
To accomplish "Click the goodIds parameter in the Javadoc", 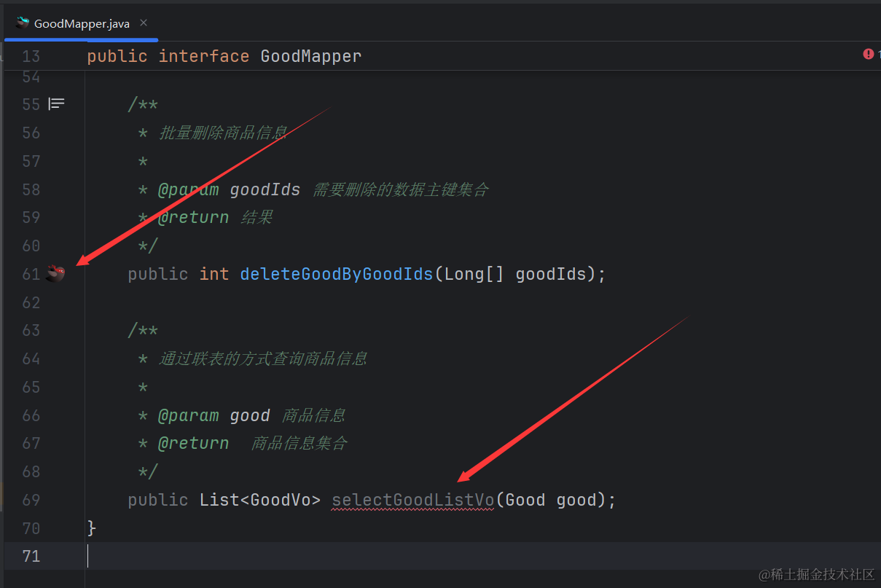I will pos(265,189).
